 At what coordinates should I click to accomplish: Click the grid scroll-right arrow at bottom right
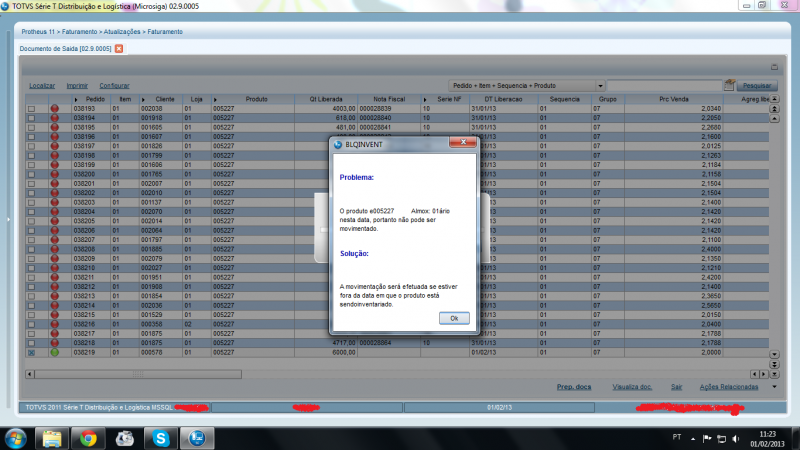pyautogui.click(x=764, y=374)
